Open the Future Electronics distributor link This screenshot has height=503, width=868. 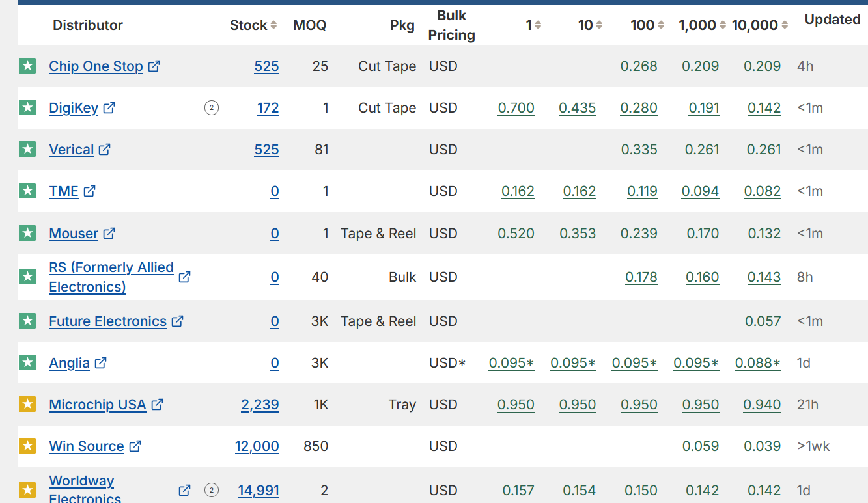tap(107, 321)
